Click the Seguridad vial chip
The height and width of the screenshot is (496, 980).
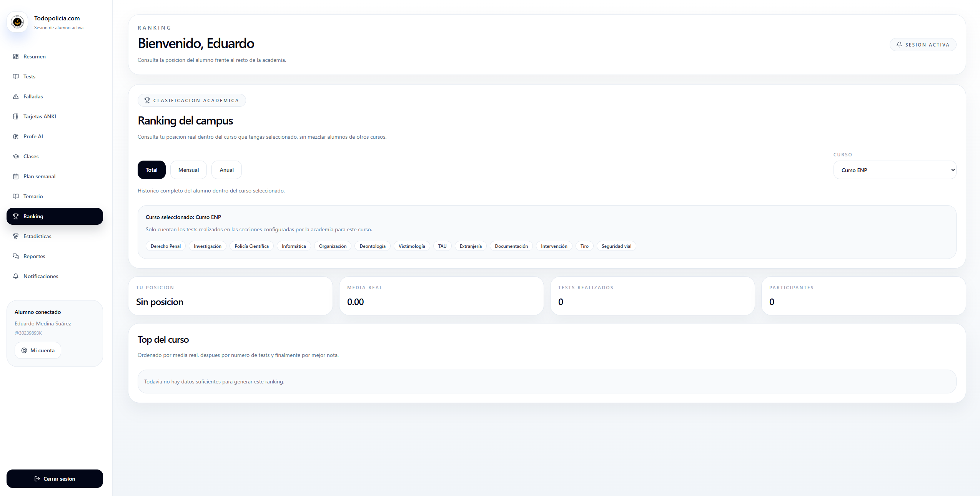(616, 246)
